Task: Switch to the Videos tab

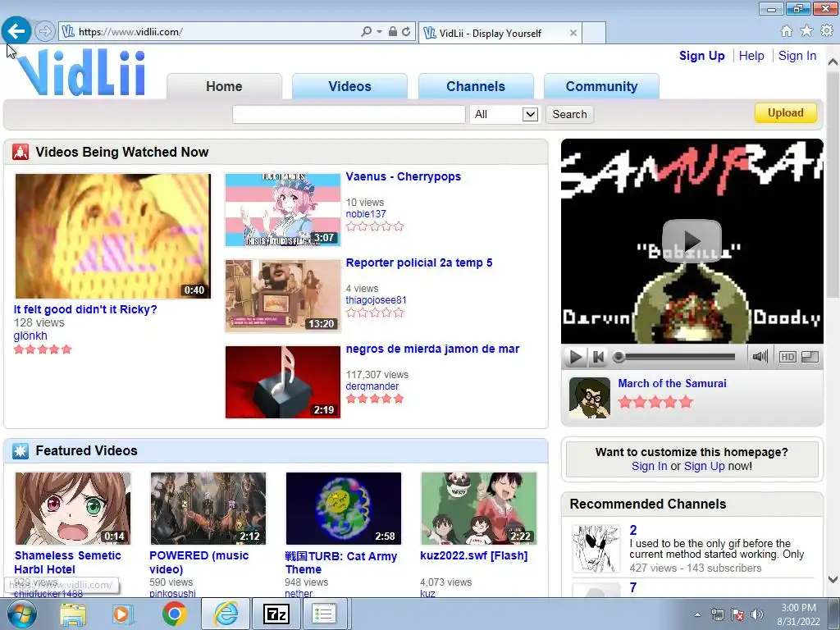Action: point(349,86)
